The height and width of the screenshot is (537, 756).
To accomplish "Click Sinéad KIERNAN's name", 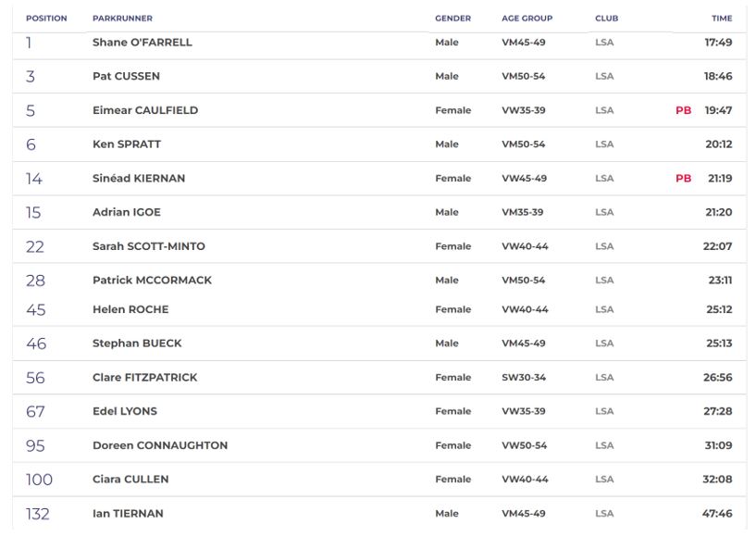I will point(139,179).
